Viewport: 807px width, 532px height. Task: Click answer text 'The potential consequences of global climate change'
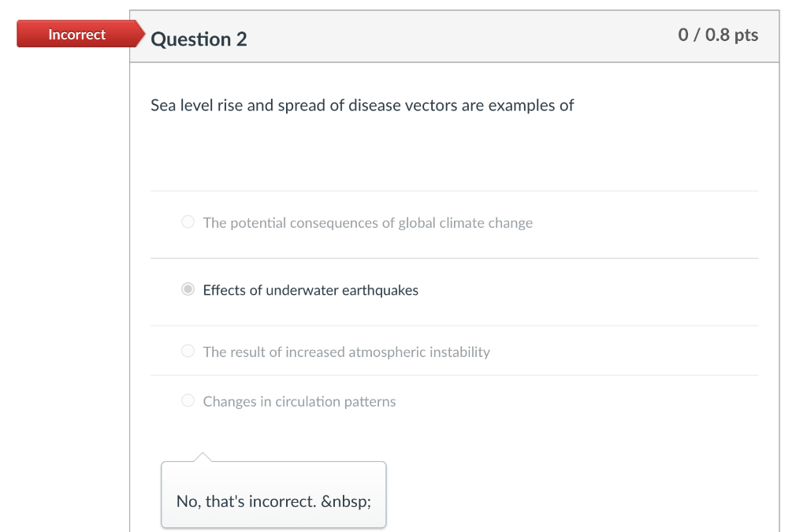[x=367, y=223]
